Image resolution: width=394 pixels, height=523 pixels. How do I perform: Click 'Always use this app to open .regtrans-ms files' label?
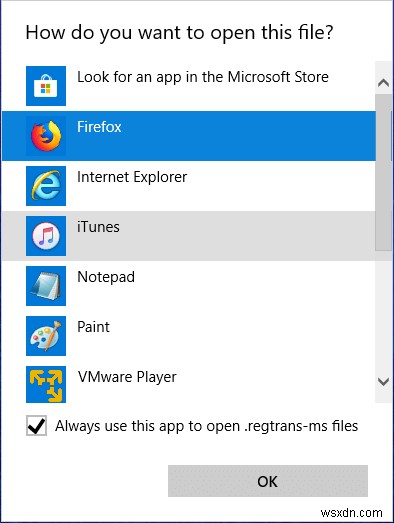click(207, 426)
